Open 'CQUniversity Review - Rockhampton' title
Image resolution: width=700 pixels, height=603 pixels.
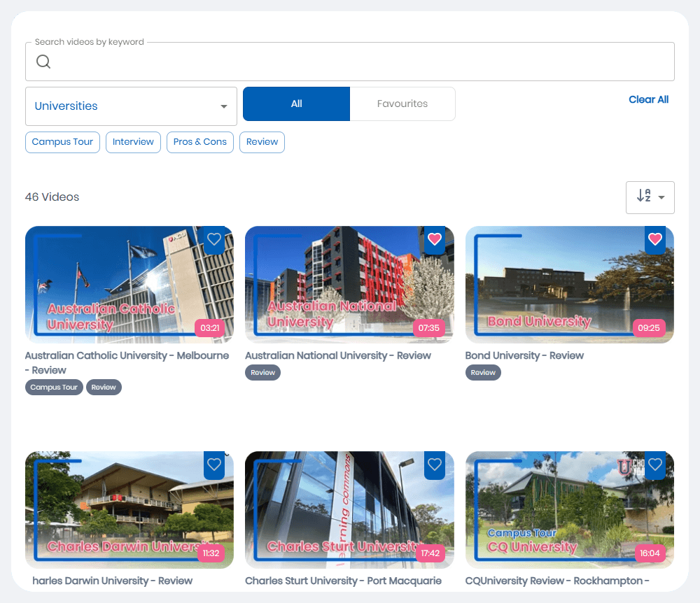tap(557, 581)
